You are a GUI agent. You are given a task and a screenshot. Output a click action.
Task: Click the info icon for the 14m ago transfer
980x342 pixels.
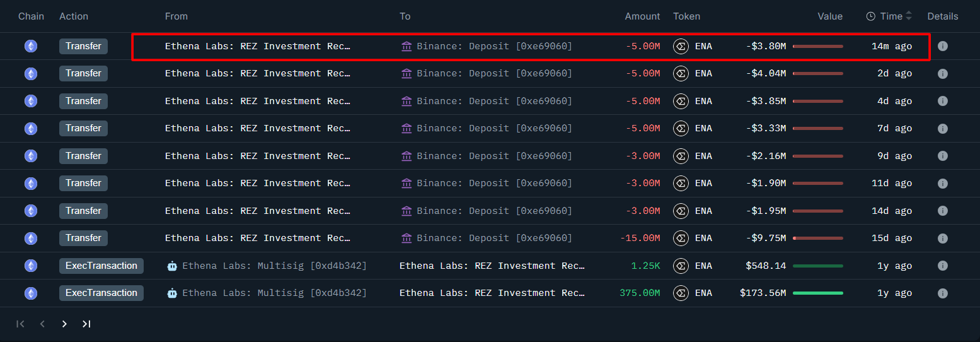tap(942, 46)
